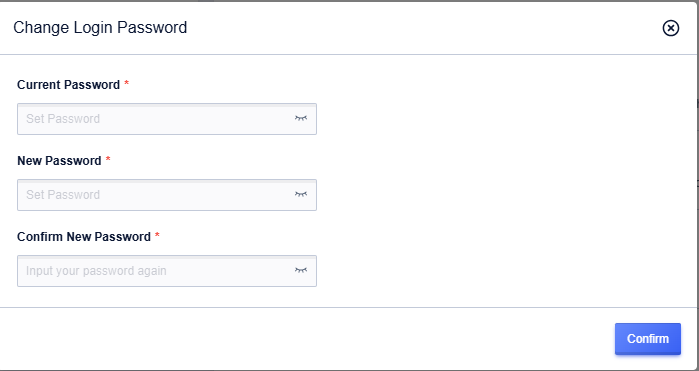Click "Set Password" placeholder under Current Password

pos(63,119)
